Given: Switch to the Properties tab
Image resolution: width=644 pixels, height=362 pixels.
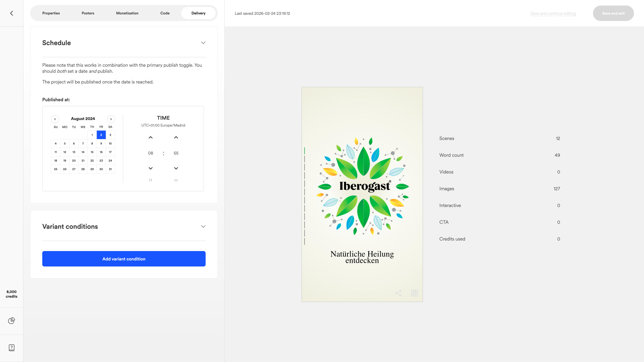Looking at the screenshot, I should [x=51, y=13].
